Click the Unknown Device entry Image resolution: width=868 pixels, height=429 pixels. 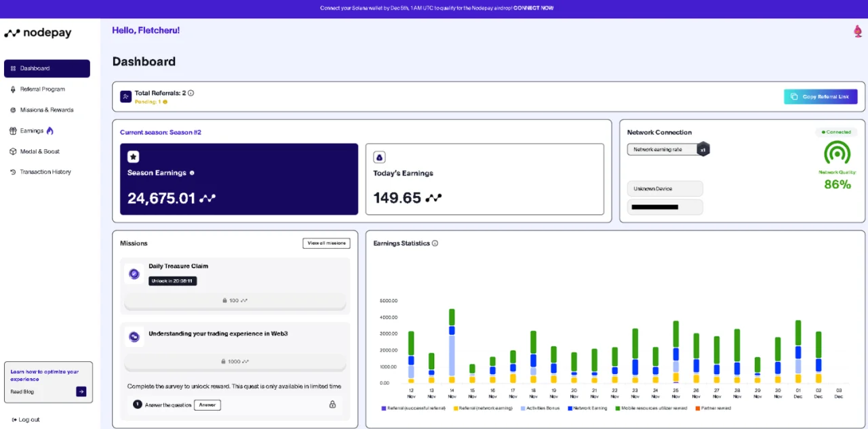[665, 188]
